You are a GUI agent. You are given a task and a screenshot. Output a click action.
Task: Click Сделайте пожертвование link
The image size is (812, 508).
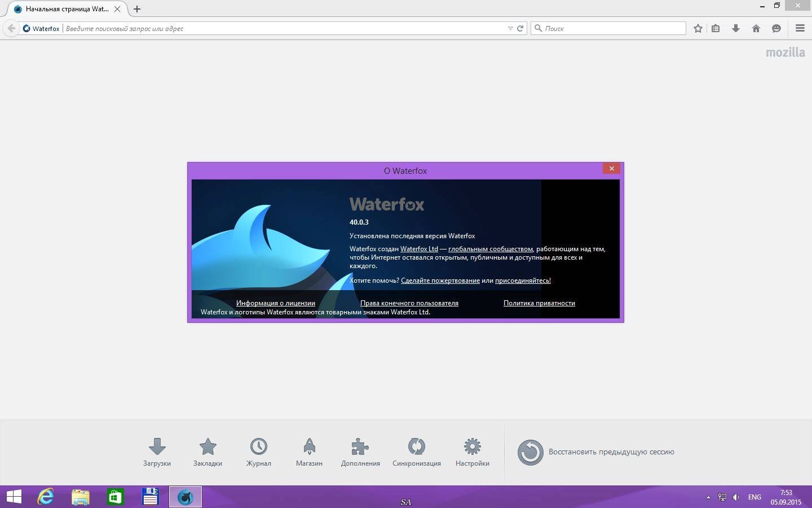point(440,281)
